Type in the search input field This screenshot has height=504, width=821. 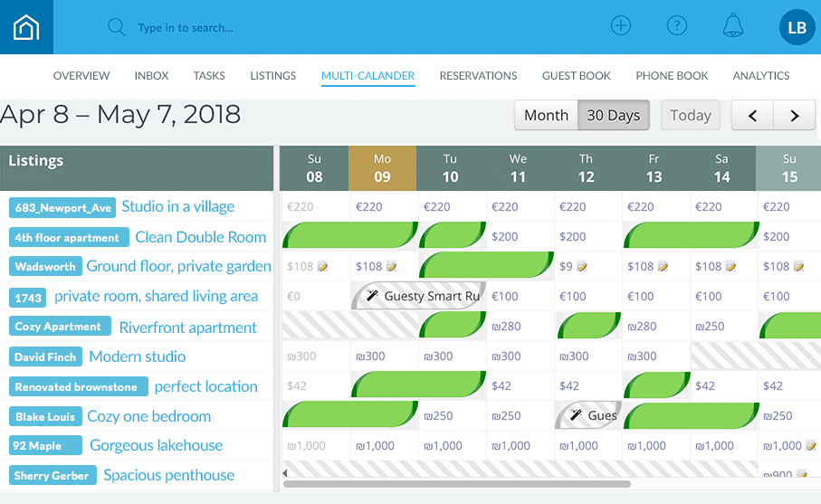pyautogui.click(x=272, y=28)
